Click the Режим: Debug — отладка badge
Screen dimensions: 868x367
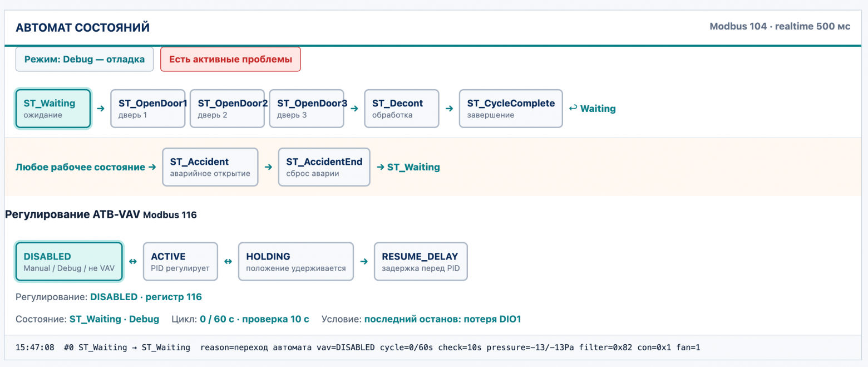pyautogui.click(x=85, y=60)
